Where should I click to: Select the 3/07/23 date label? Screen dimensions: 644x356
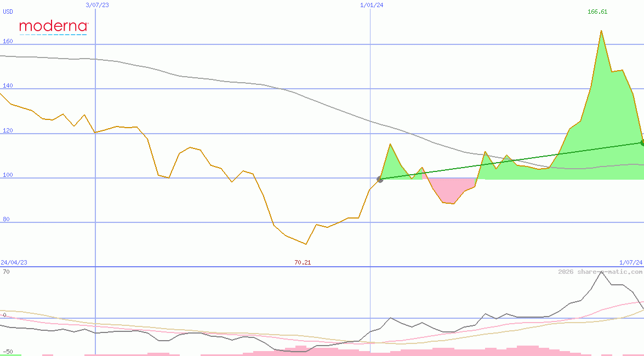tap(98, 5)
